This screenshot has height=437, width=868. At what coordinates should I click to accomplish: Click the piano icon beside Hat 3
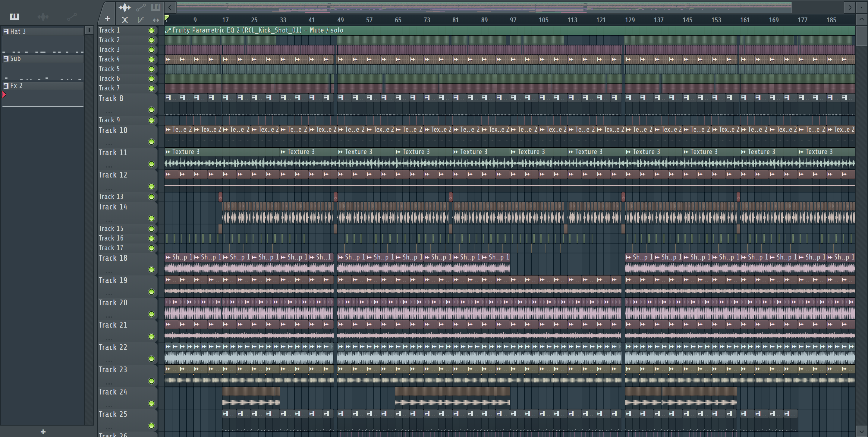coord(6,31)
